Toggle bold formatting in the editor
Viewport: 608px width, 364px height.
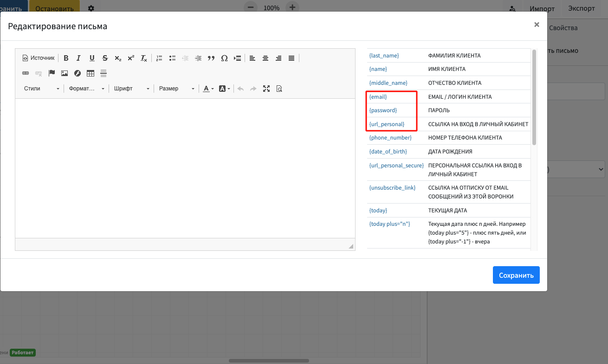point(66,58)
